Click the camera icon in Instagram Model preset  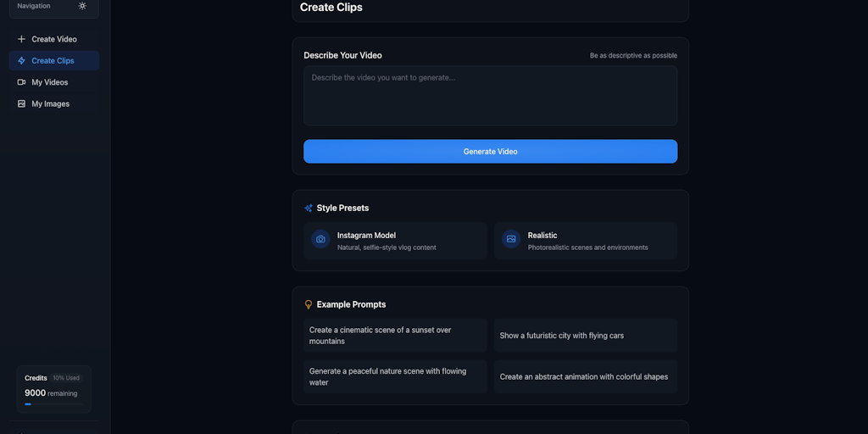click(x=320, y=240)
